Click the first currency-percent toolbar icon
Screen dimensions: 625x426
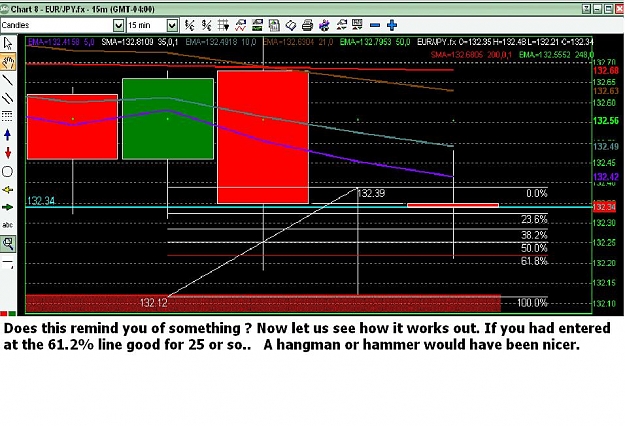[189, 25]
